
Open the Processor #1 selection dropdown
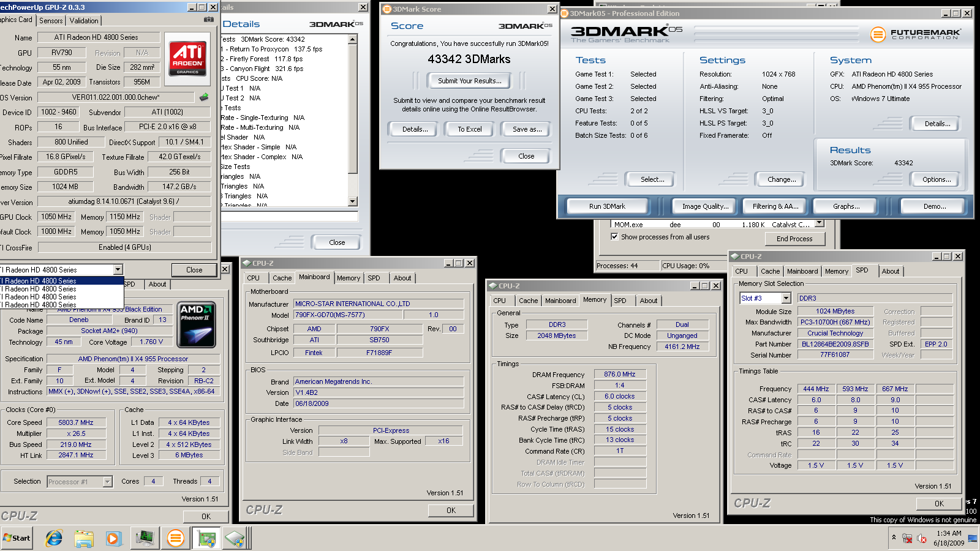(107, 482)
